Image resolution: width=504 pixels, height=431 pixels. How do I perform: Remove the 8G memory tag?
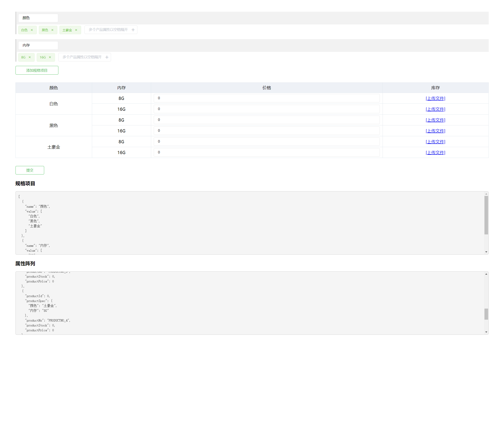(x=30, y=57)
